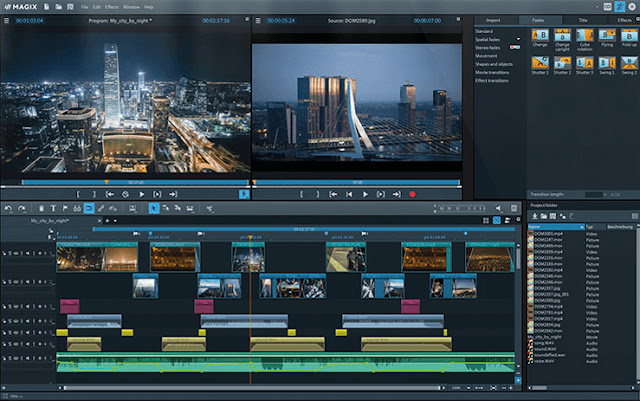This screenshot has width=640, height=401.
Task: Click the lightning bolt icon below program monitor
Action: (243, 194)
